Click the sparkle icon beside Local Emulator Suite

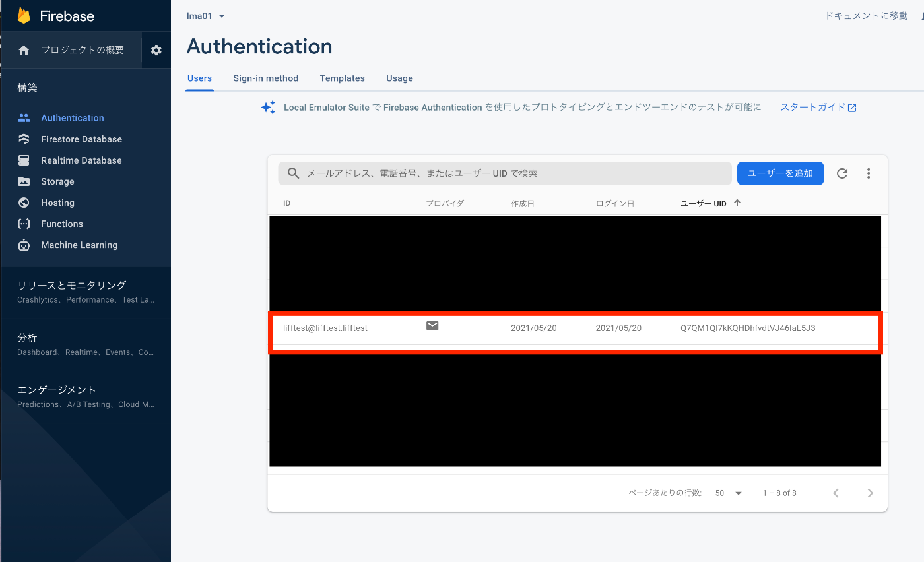pyautogui.click(x=268, y=108)
